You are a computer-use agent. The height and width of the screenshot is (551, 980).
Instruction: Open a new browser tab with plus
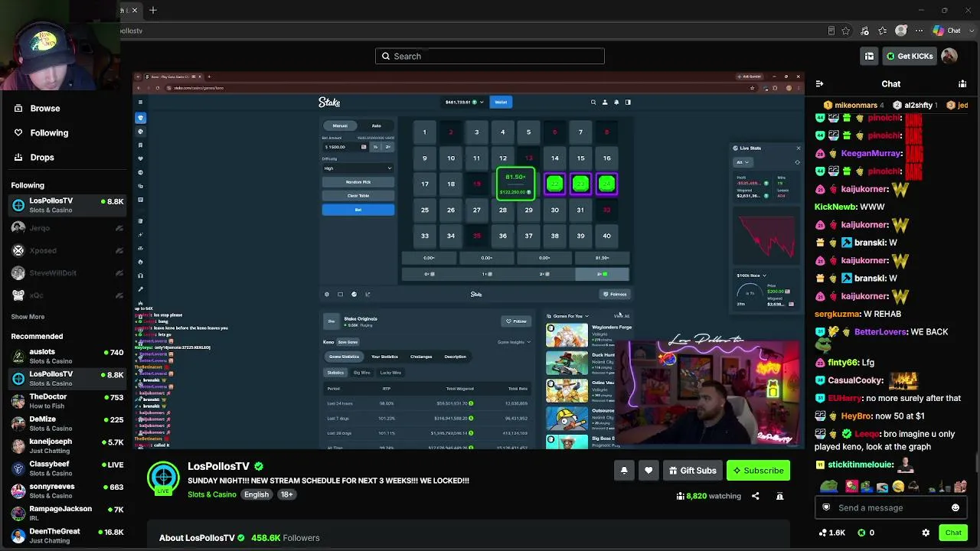[153, 10]
